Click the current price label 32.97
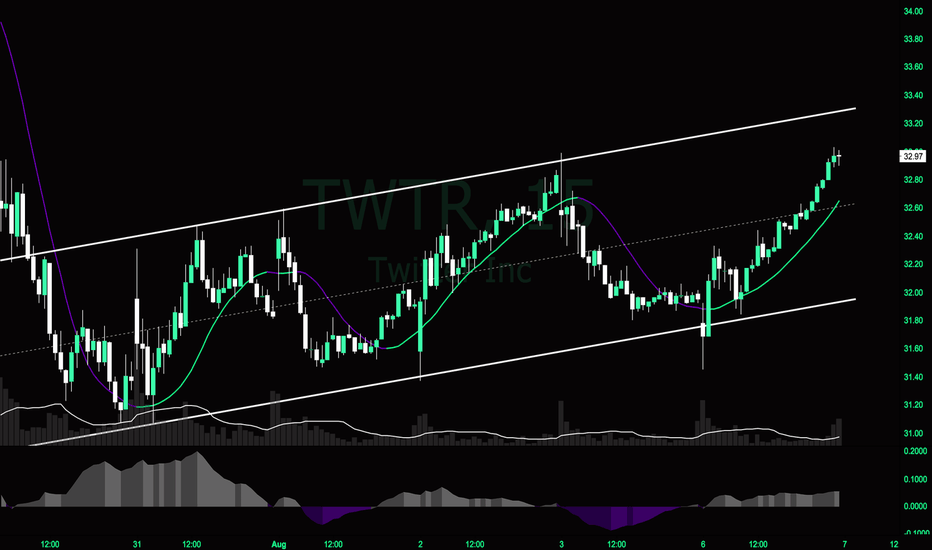The height and width of the screenshot is (550, 932). [x=913, y=156]
